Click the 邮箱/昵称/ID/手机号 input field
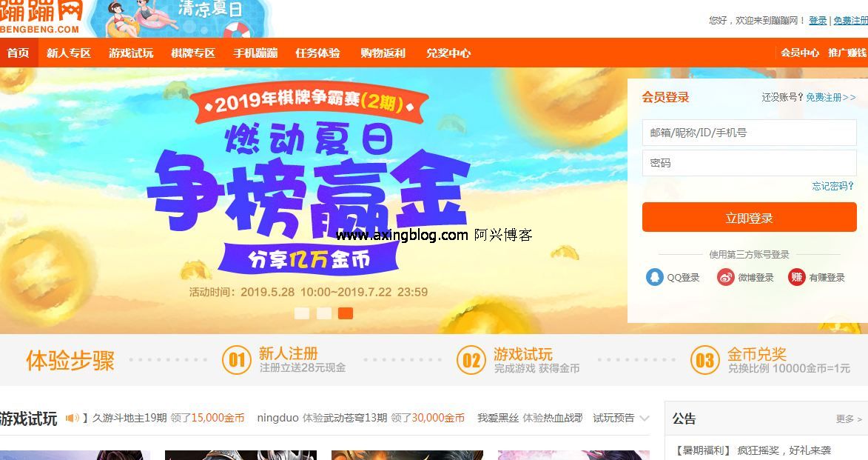The height and width of the screenshot is (460, 868). [750, 133]
